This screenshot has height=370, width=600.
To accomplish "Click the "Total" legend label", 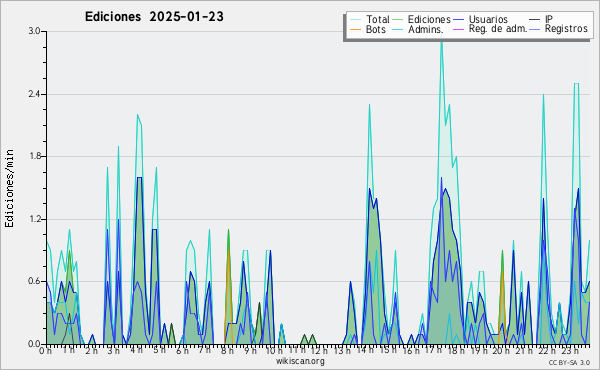I will tap(378, 19).
